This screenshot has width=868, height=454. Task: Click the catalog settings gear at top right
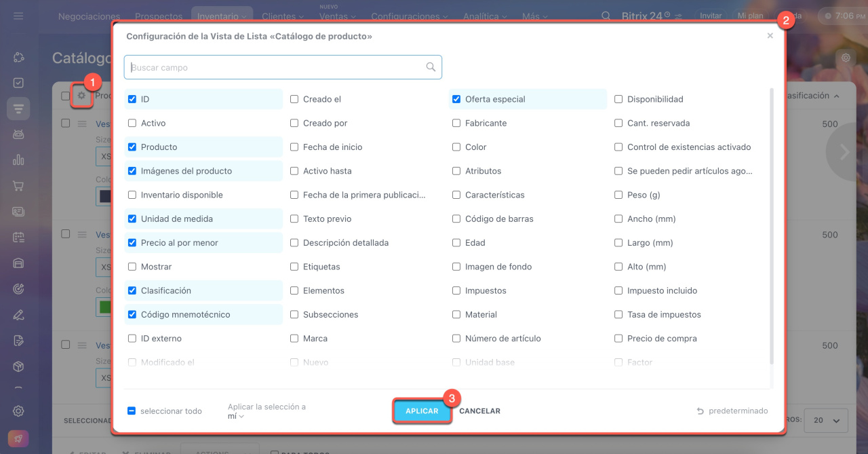(846, 58)
